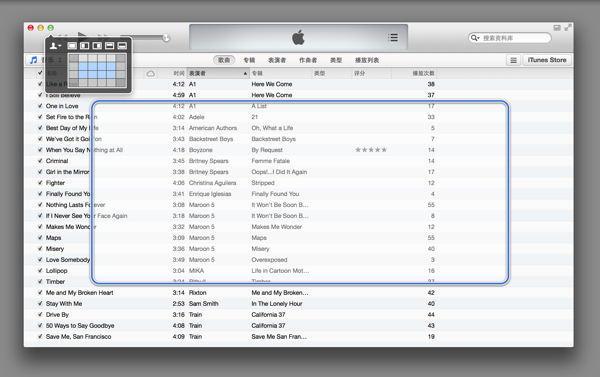Switch to the 专辑 (Albums) tab
This screenshot has height=377, width=600.
pos(249,60)
